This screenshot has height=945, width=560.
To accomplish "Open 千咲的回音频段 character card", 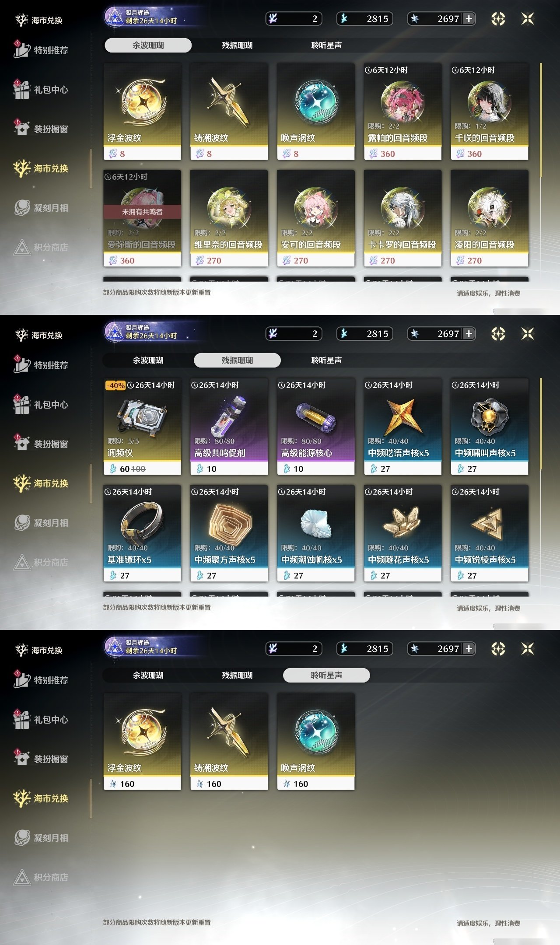I will point(490,112).
